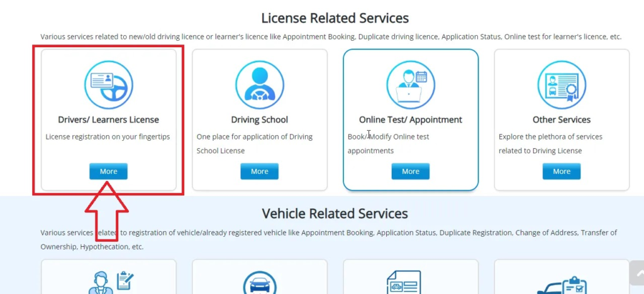Click the car with checklist icon
This screenshot has height=294, width=644.
pos(562,285)
